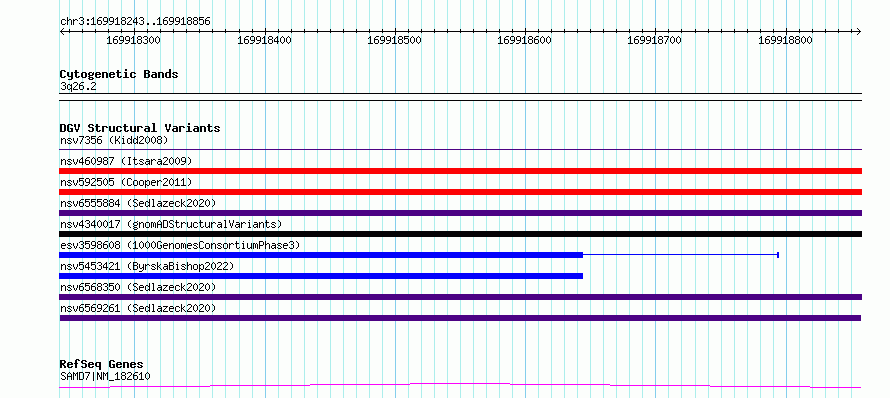Click the thin purple nsv7356 variant line
This screenshot has height=398, width=890.
(460, 149)
